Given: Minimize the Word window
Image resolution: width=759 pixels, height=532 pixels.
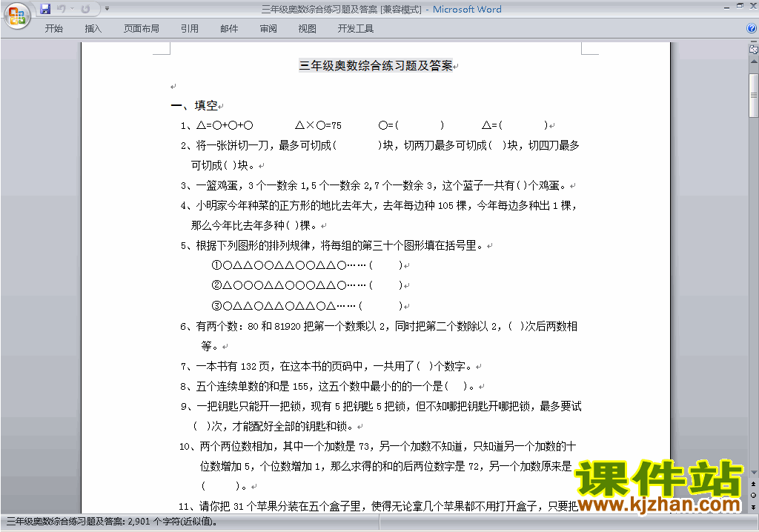Looking at the screenshot, I should pyautogui.click(x=726, y=7).
